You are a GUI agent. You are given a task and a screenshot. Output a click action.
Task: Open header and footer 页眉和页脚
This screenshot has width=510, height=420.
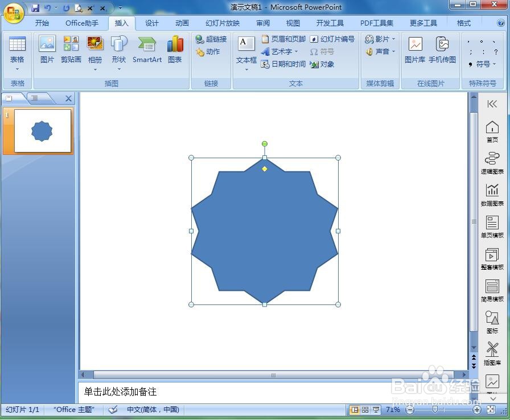click(283, 39)
